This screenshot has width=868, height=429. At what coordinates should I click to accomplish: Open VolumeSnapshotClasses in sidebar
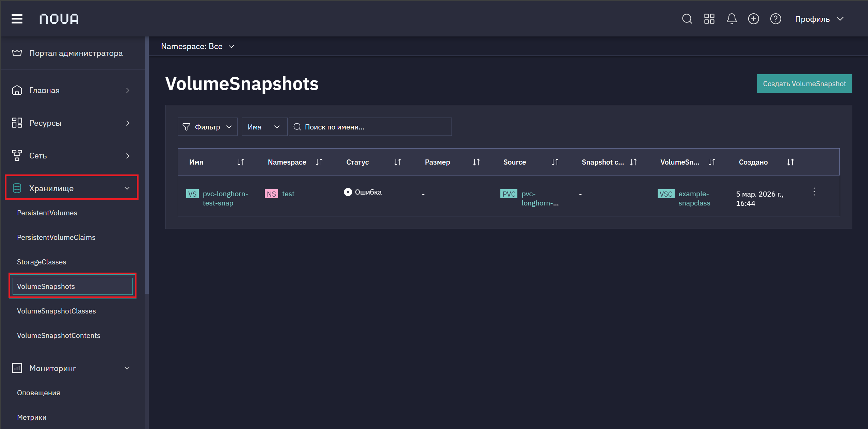coord(57,311)
